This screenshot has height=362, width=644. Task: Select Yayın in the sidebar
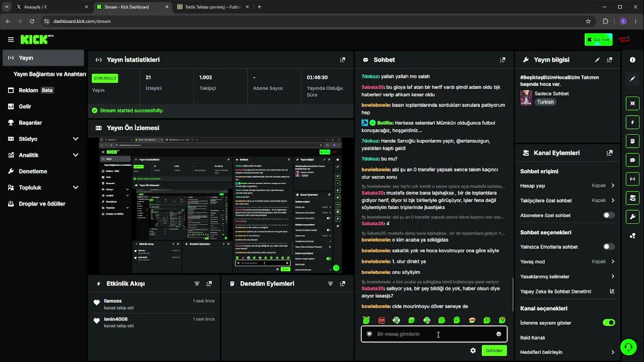tap(43, 58)
